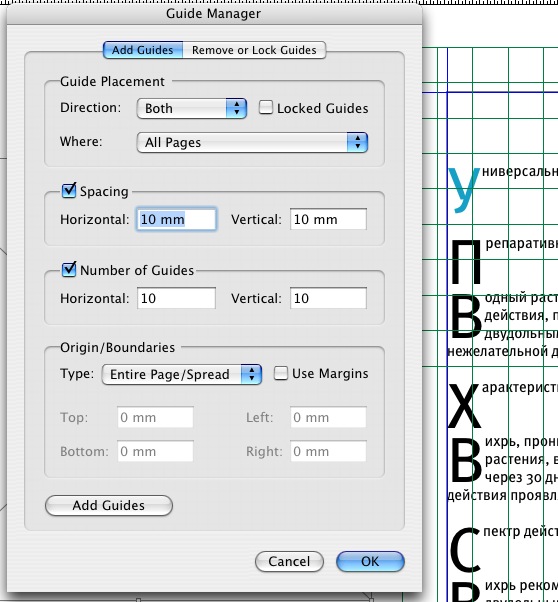Click the drop cap letter Х in document
Image resolution: width=558 pixels, height=602 pixels.
pyautogui.click(x=464, y=406)
